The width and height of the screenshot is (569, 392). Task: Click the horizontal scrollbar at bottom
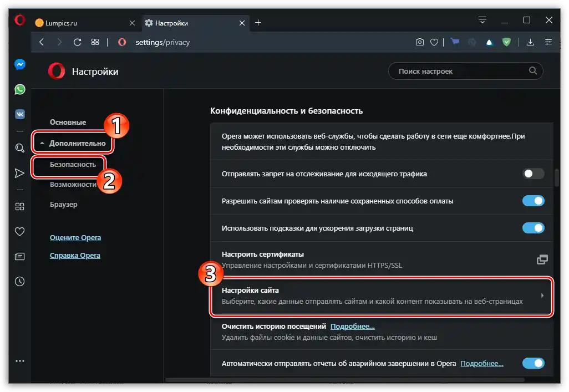tap(345, 380)
